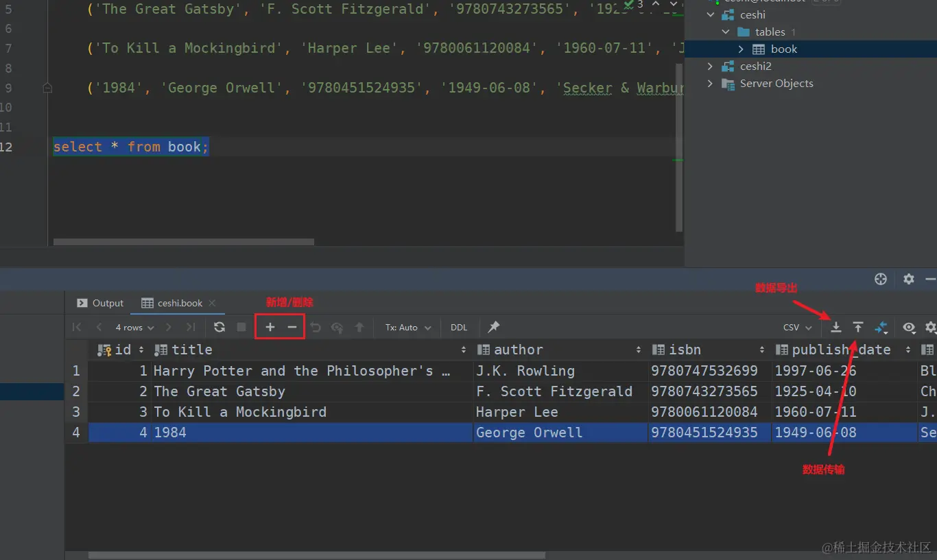Click the 'The Great Gatsby' title cell
The image size is (937, 560).
(x=312, y=391)
